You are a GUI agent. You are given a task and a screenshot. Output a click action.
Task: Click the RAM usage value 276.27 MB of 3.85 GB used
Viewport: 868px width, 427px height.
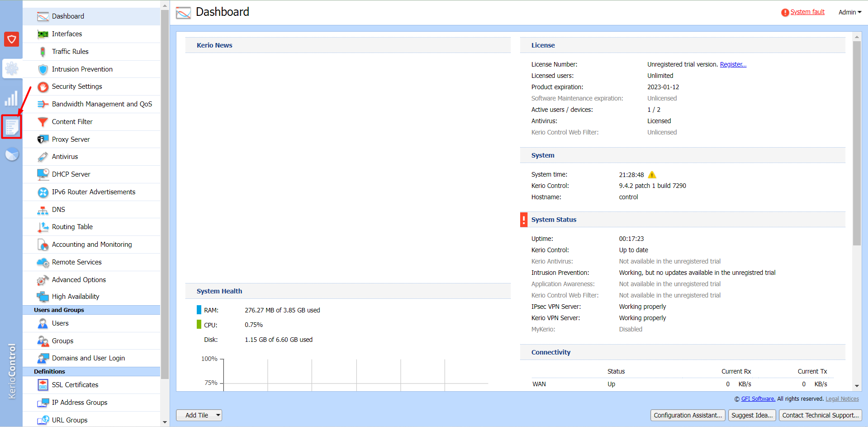[x=282, y=310]
